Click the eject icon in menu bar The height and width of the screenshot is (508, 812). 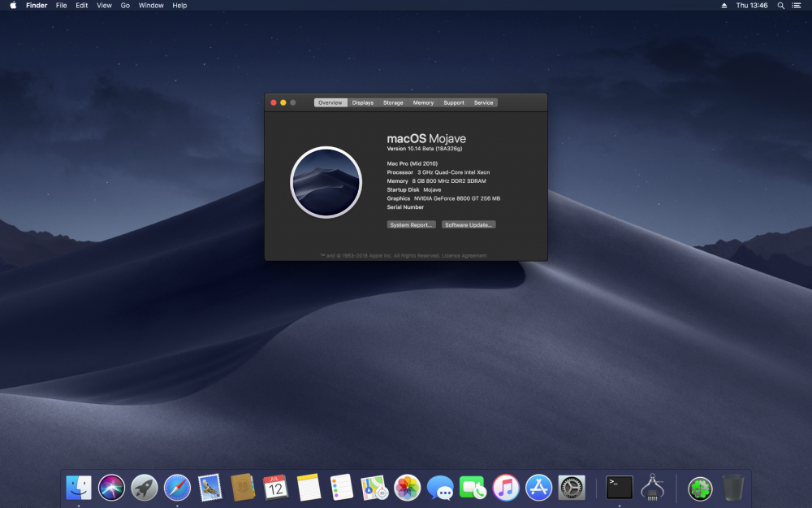[724, 5]
